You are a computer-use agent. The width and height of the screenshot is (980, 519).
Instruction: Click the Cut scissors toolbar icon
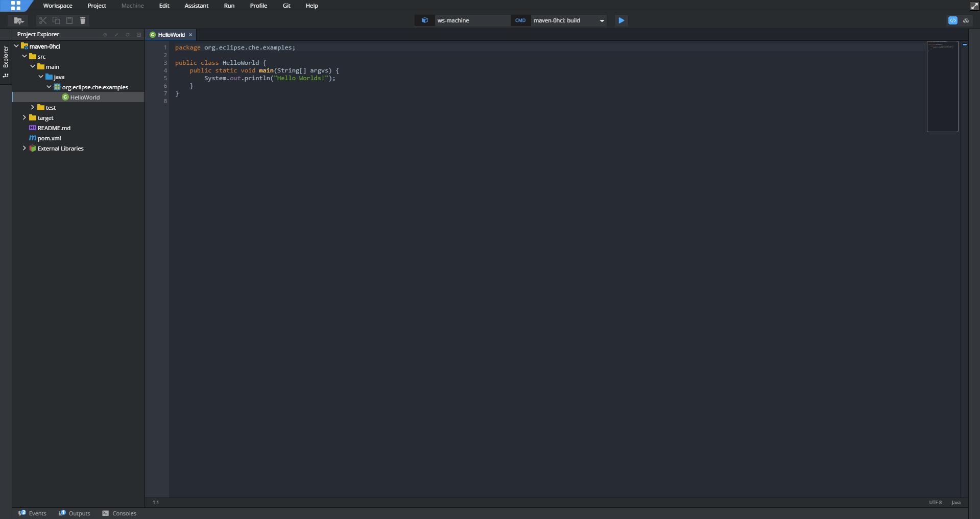click(43, 20)
